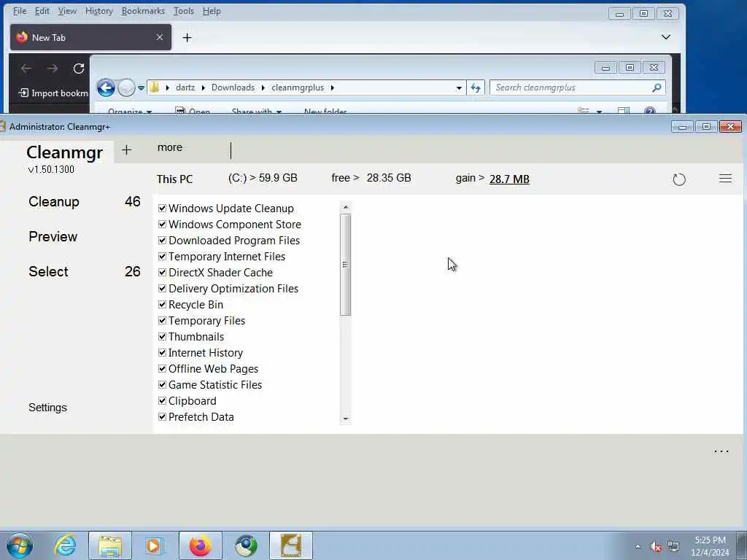This screenshot has height=560, width=747.
Task: Uncheck Windows Component Store
Action: click(x=162, y=225)
